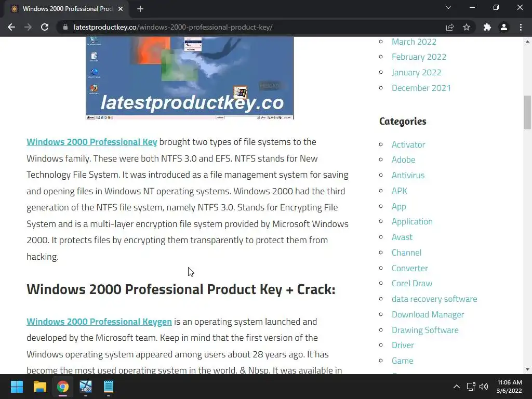The image size is (532, 399).
Task: Click the page scrollbar thumb
Action: click(x=527, y=113)
